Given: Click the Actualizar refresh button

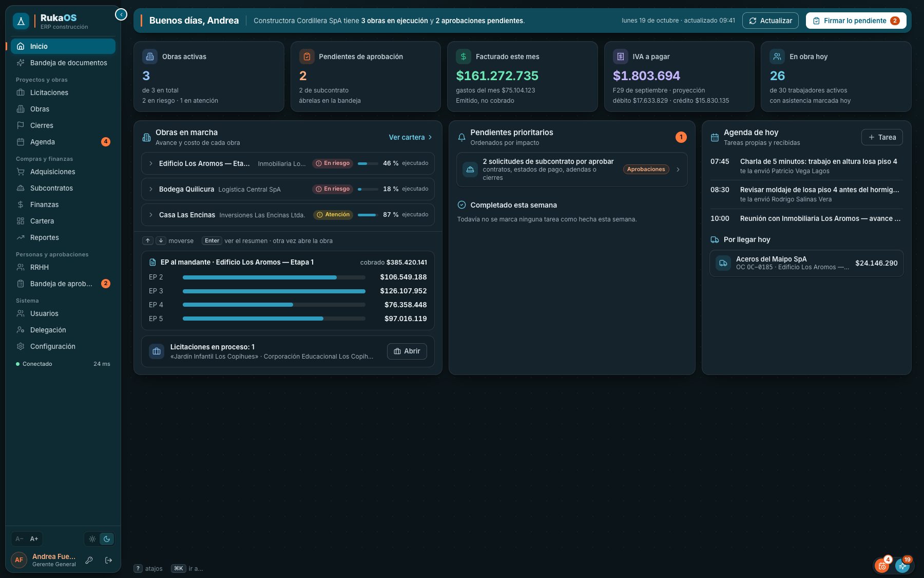Looking at the screenshot, I should click(771, 21).
